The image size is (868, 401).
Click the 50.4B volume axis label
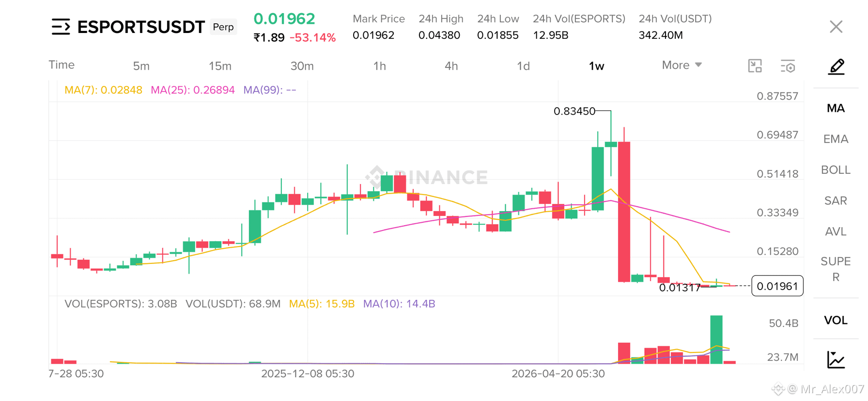point(783,323)
